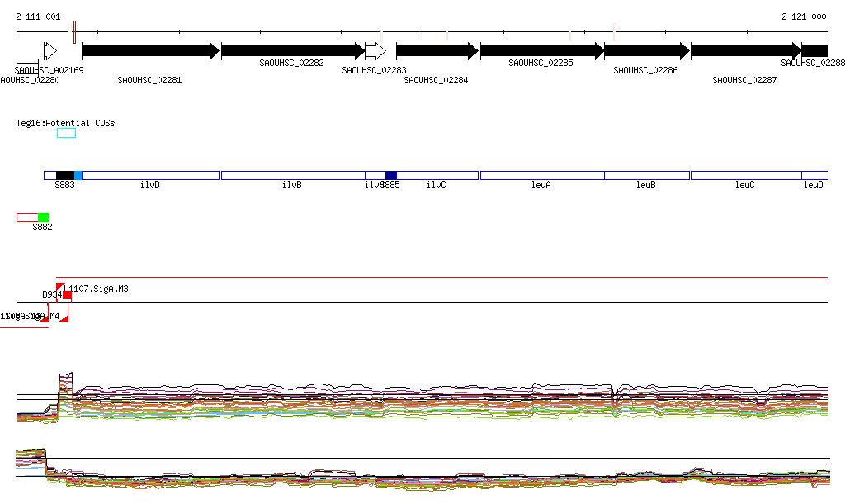Select the light blue segment after S883
Image resolution: width=845 pixels, height=504 pixels.
[x=78, y=175]
